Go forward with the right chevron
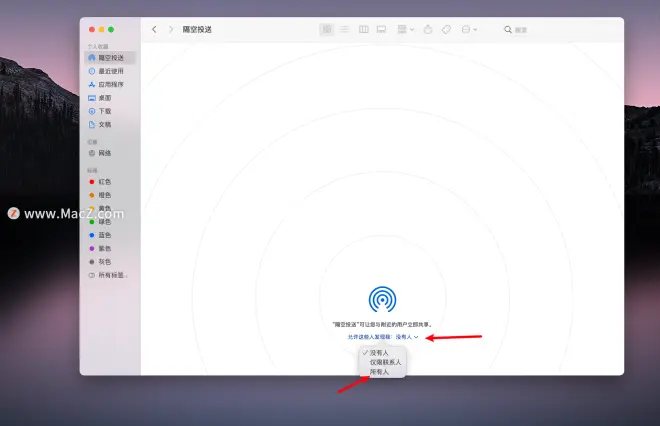Screen dimensions: 660x426 pyautogui.click(x=170, y=29)
